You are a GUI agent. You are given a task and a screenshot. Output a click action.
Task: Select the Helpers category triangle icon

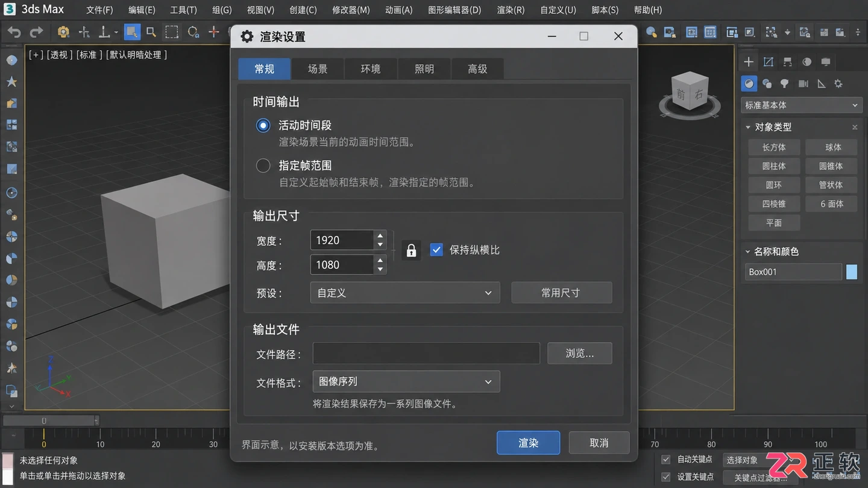click(x=821, y=84)
